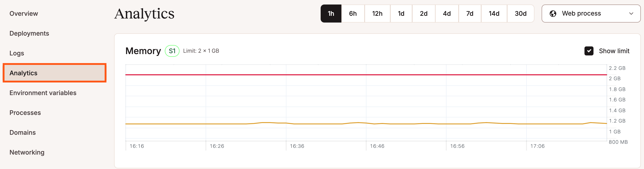Select the 14d time range

[x=494, y=14]
